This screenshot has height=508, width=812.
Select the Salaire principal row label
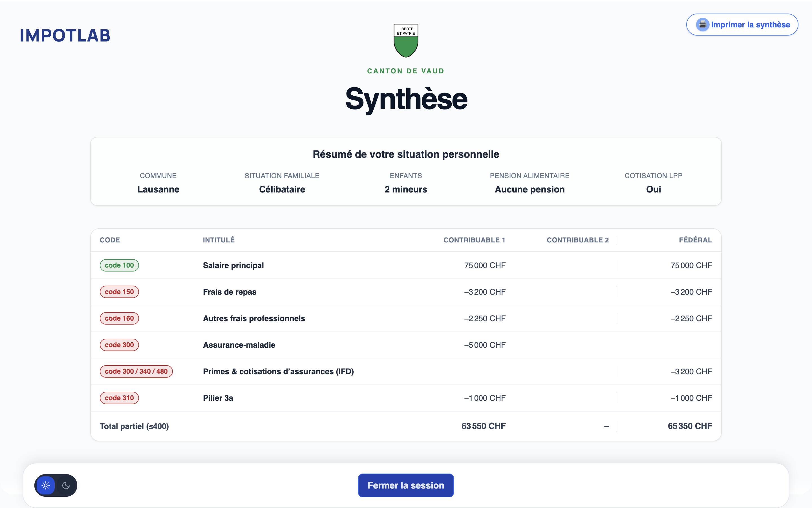(233, 265)
